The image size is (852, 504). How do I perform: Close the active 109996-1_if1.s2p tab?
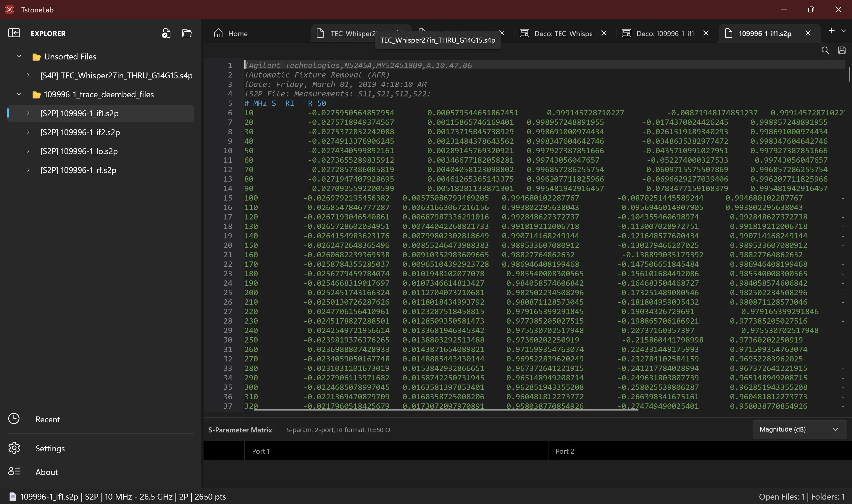click(x=808, y=33)
